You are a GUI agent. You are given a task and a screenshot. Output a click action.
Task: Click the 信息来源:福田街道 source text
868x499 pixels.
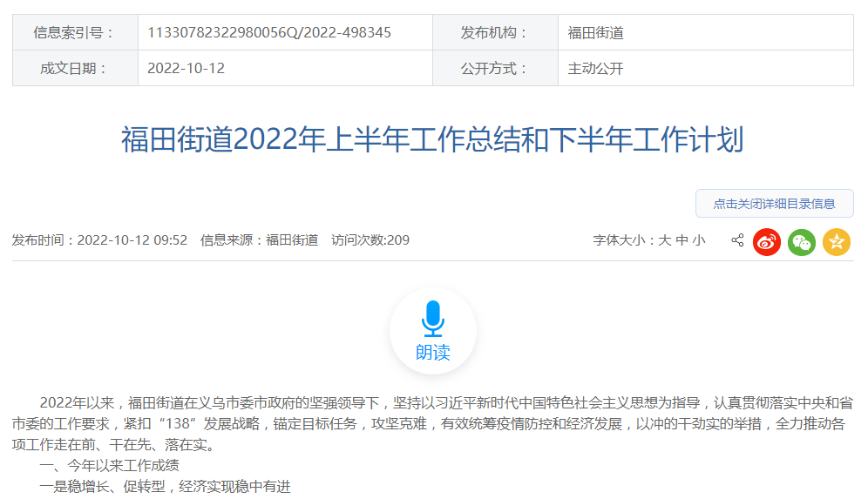(x=259, y=240)
